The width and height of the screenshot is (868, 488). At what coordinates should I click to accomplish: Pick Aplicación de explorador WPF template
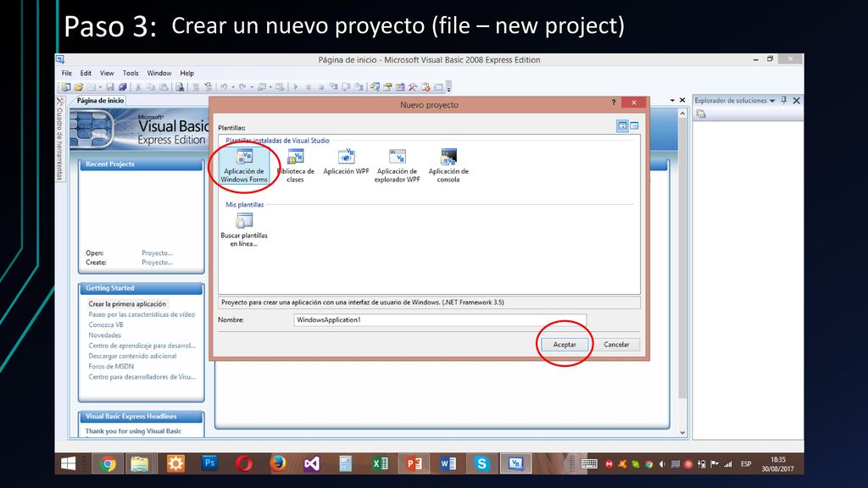click(397, 165)
